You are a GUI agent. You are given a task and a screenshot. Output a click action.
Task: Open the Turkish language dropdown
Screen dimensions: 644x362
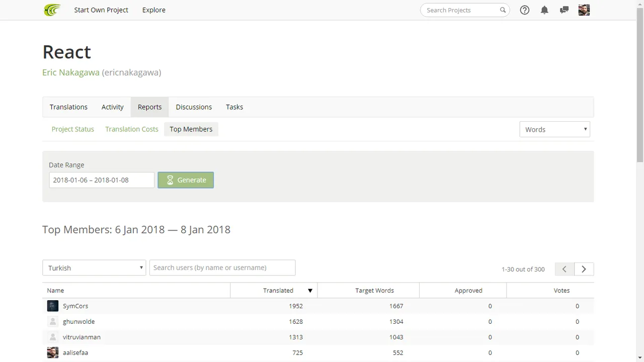coord(94,267)
